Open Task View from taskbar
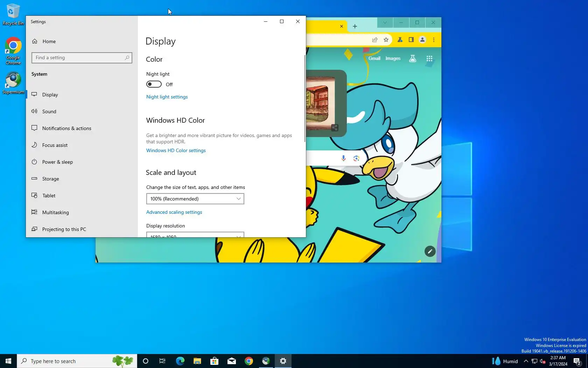 pyautogui.click(x=162, y=361)
